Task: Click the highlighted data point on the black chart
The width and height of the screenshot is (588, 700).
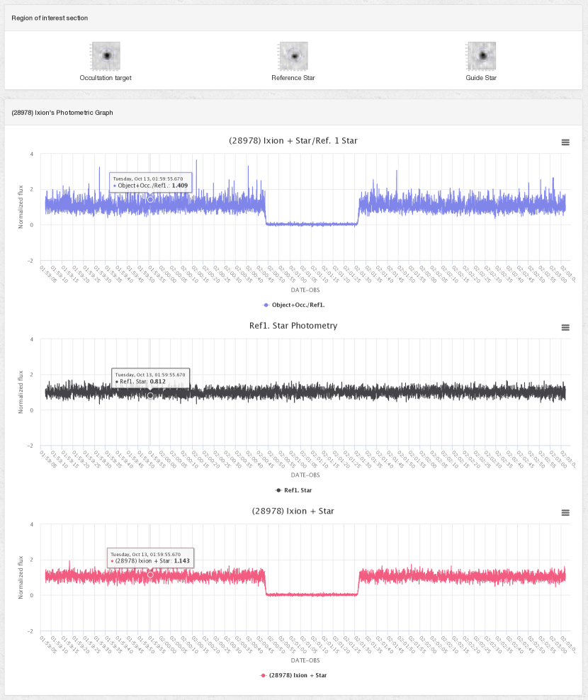Action: coord(150,395)
